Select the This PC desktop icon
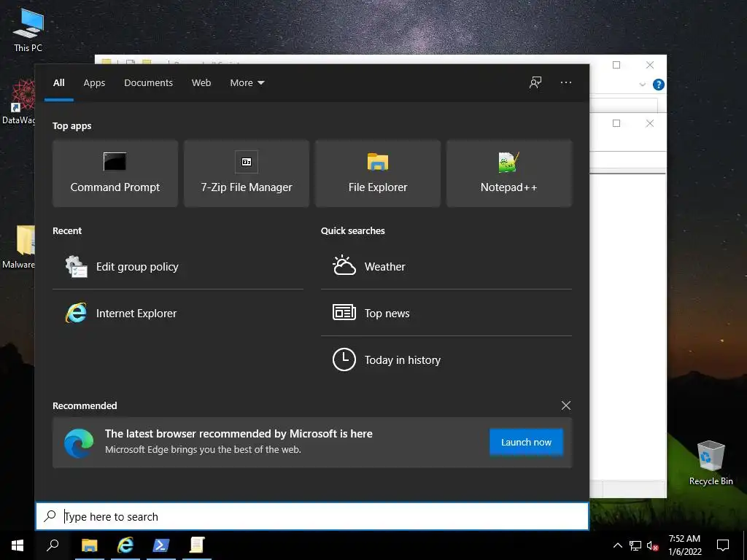The height and width of the screenshot is (560, 747). 28,29
